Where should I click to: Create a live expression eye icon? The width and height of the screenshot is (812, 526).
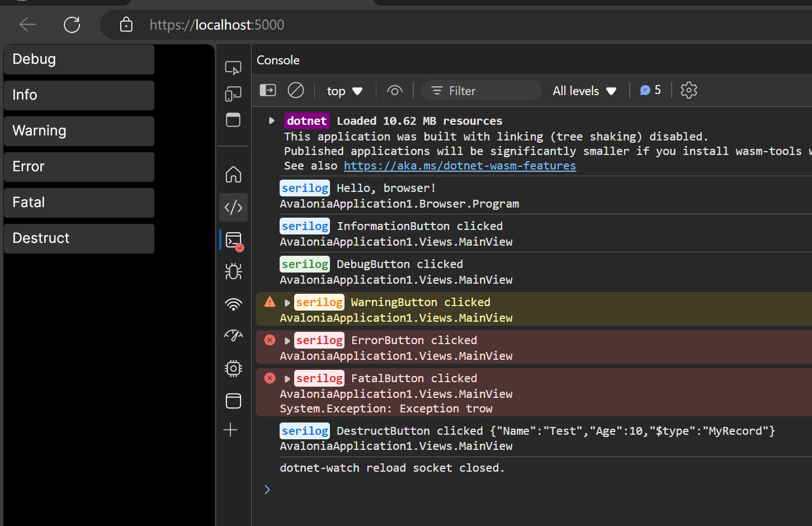point(395,91)
